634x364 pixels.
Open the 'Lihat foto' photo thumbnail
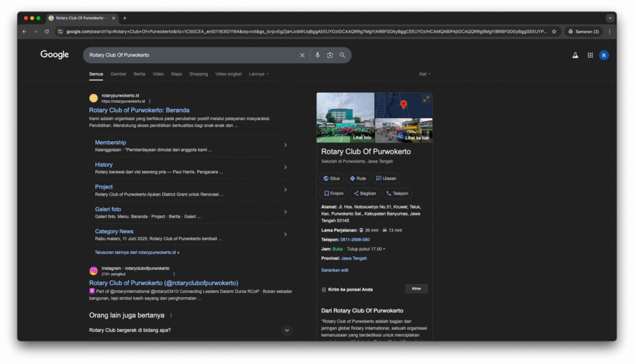pyautogui.click(x=345, y=118)
